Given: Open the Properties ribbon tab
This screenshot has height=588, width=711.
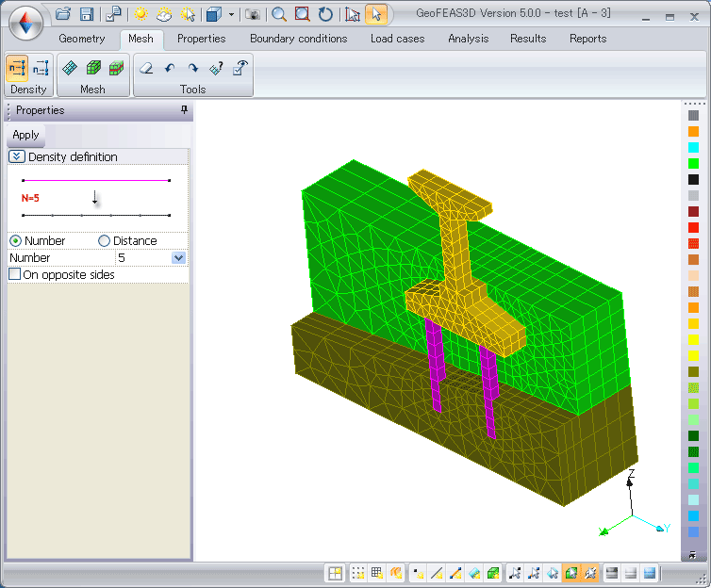Looking at the screenshot, I should tap(202, 39).
